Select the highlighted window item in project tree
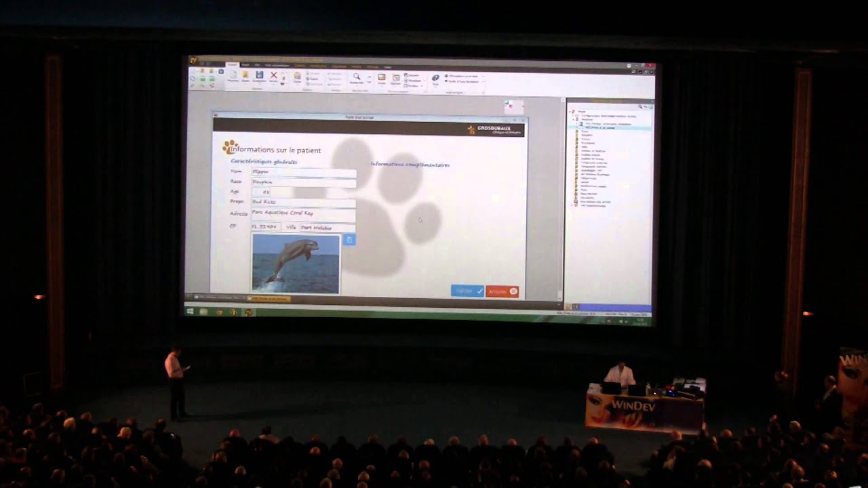The image size is (868, 488). 610,127
